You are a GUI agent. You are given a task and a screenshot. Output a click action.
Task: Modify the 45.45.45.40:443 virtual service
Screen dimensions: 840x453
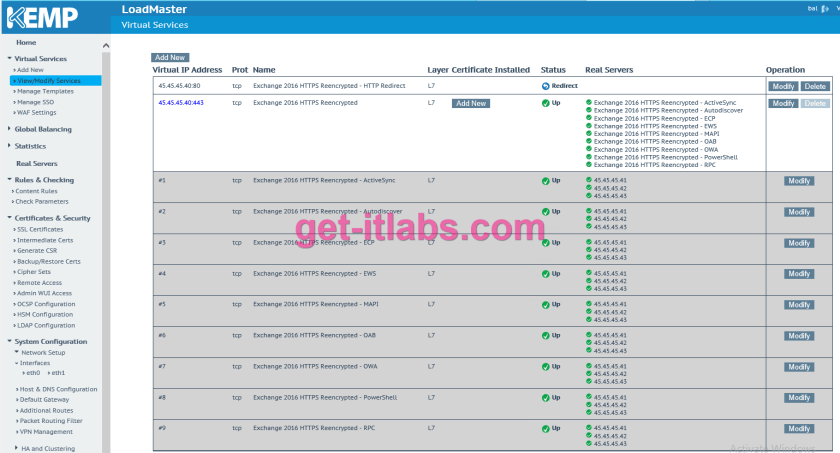click(783, 103)
